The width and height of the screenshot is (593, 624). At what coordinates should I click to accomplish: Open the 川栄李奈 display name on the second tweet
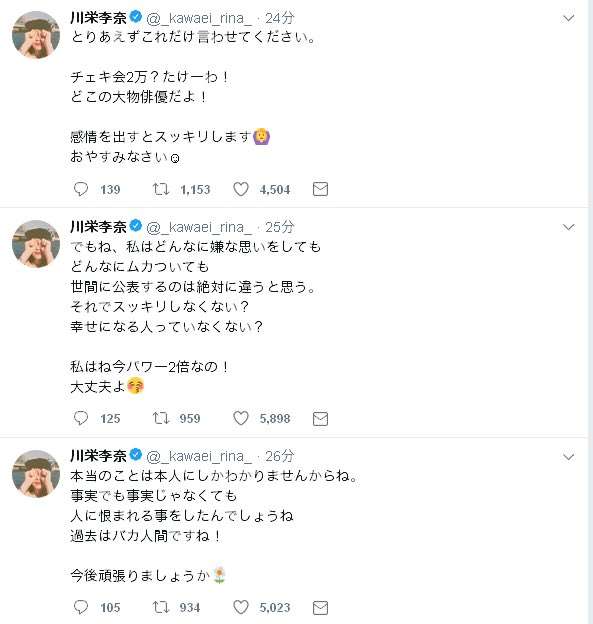coord(98,227)
